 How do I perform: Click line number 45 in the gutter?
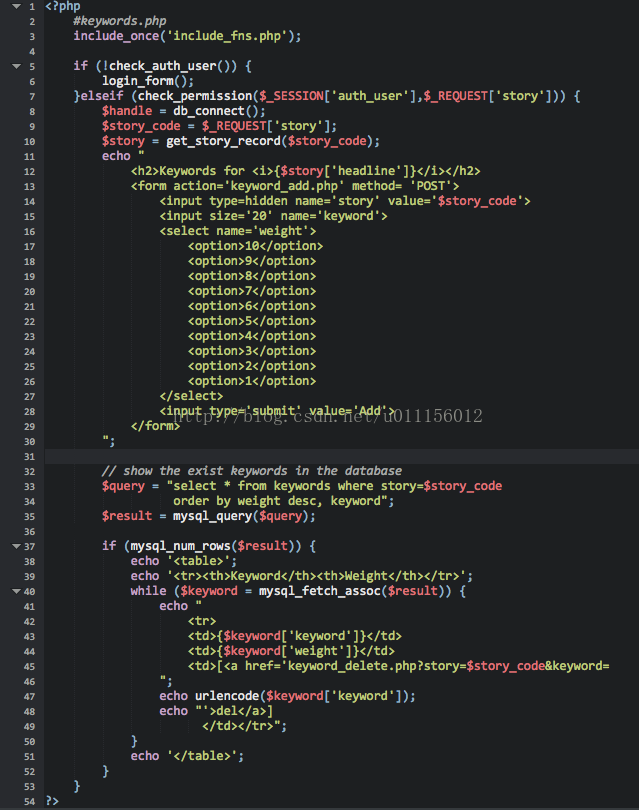pos(29,666)
